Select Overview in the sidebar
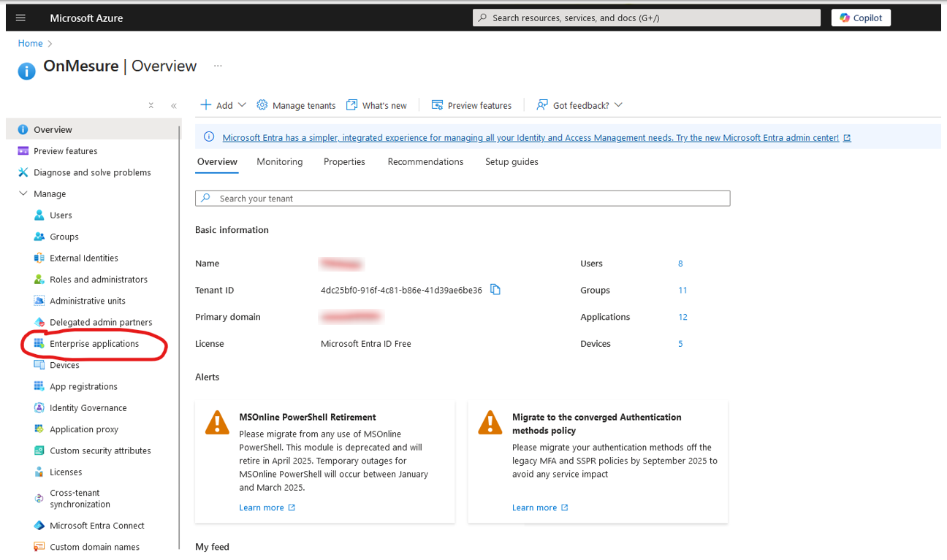Screen dimensions: 947x560 [93, 129]
